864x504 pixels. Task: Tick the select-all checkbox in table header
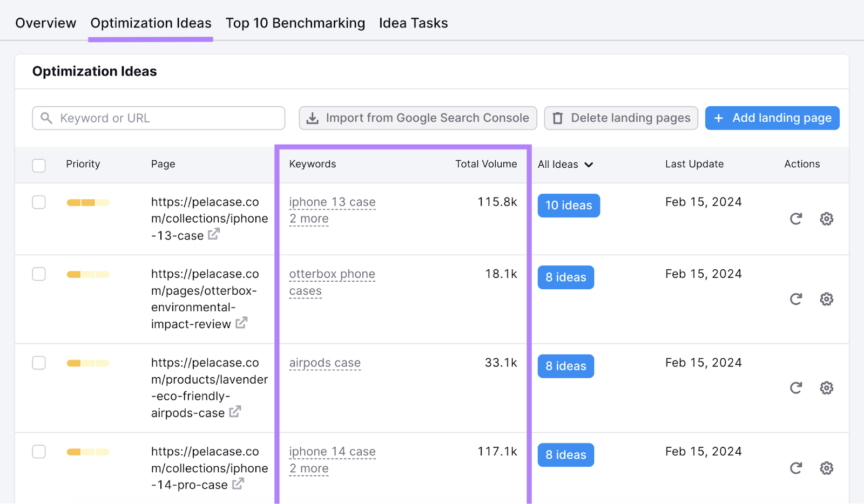pos(39,165)
